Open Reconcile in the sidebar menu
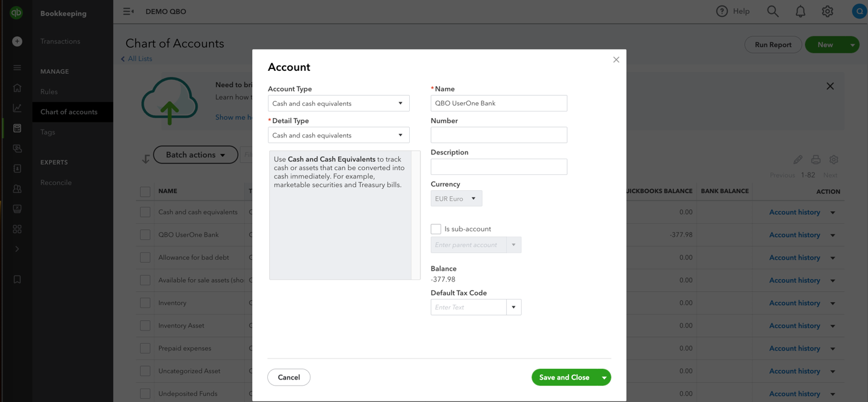 pyautogui.click(x=56, y=182)
